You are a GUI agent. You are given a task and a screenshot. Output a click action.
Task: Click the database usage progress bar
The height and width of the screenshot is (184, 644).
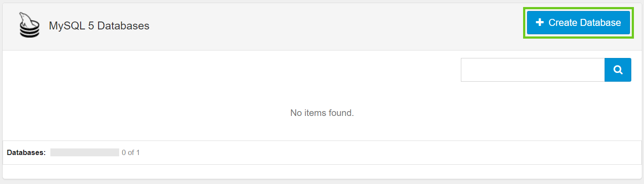pos(85,153)
